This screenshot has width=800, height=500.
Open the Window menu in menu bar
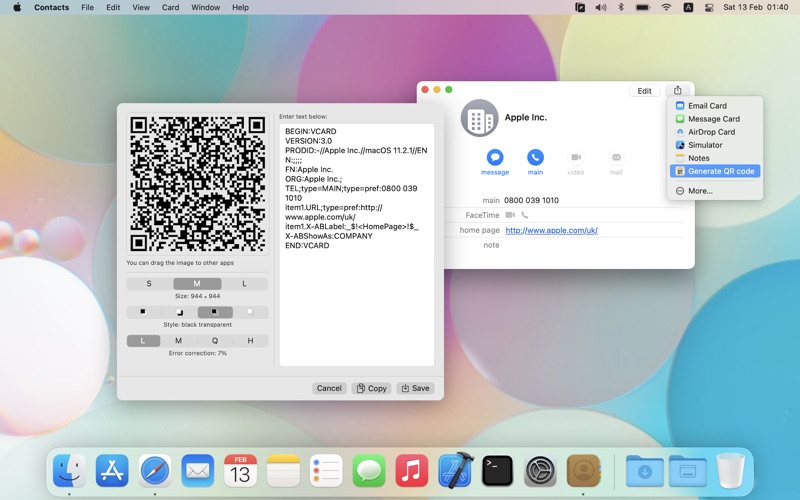coord(205,7)
